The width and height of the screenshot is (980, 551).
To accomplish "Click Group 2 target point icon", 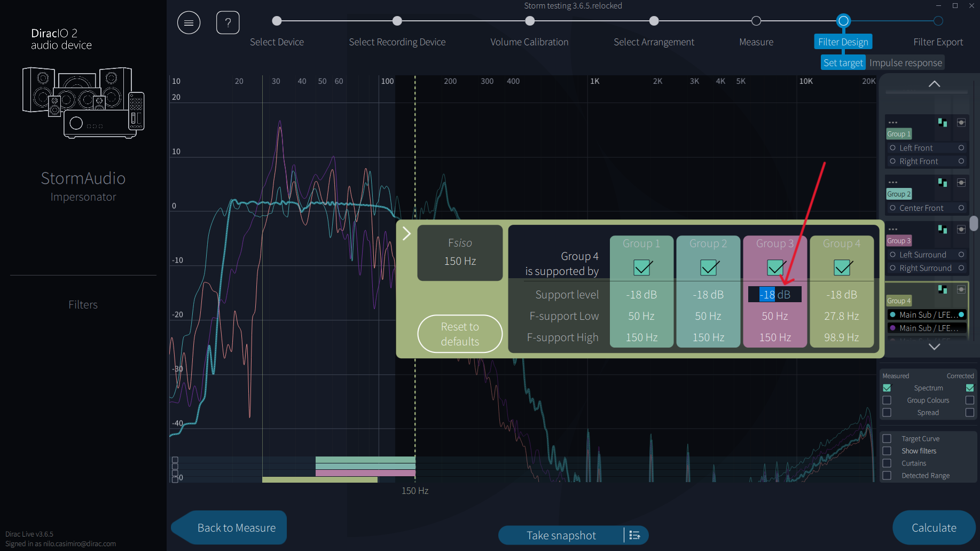I will pos(961,183).
